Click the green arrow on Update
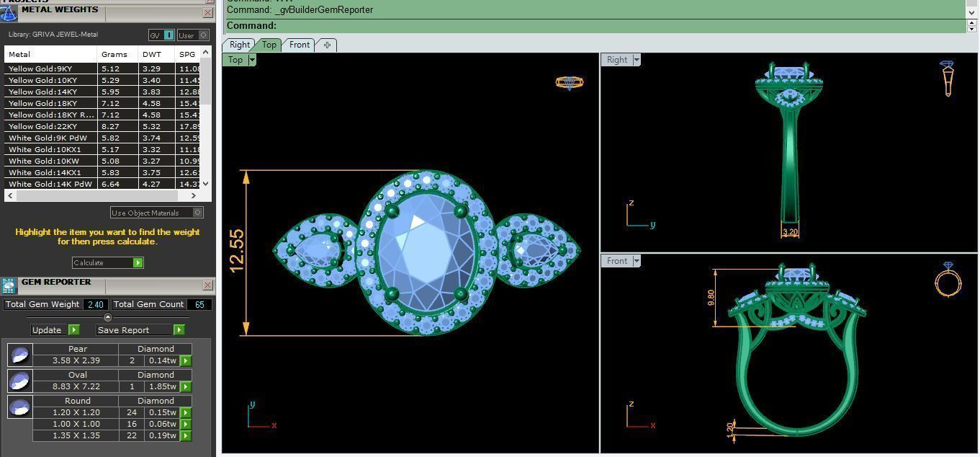Viewport: 980px width, 457px height. pyautogui.click(x=73, y=329)
